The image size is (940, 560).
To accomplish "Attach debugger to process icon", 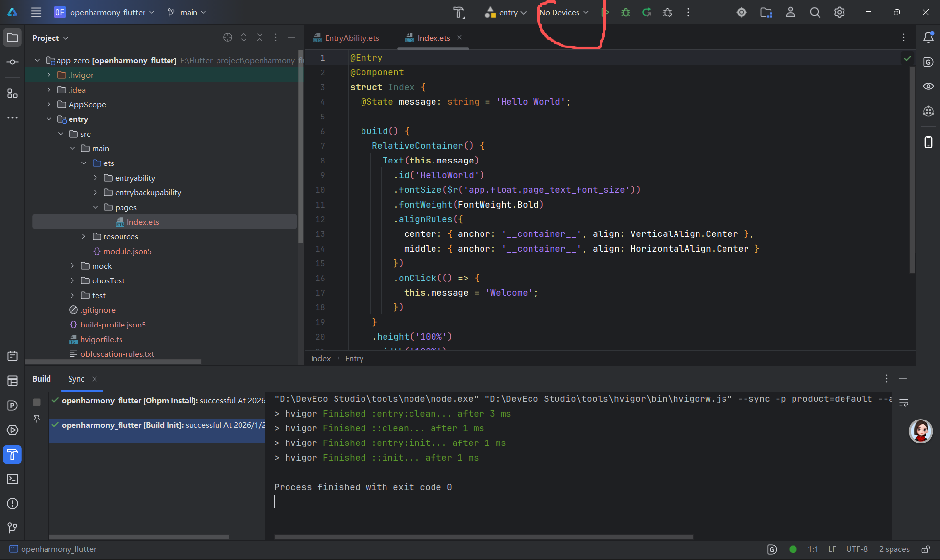I will 668,12.
